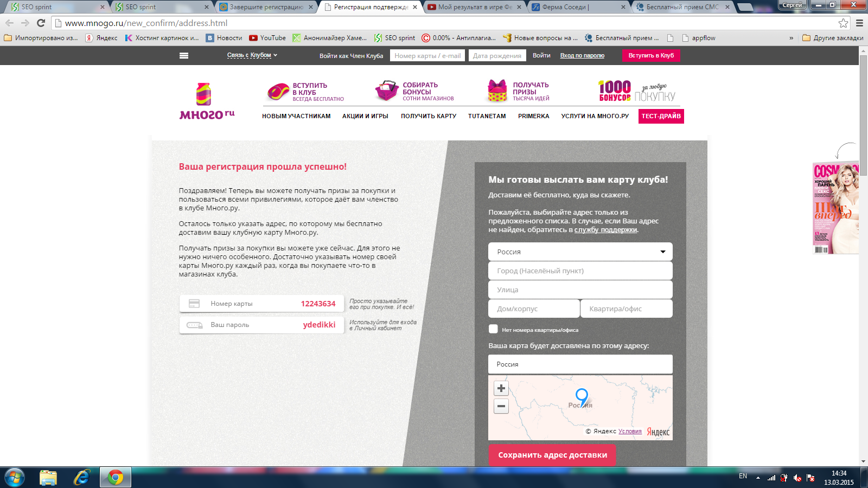Click the Mnogo.ru logo
Image resolution: width=868 pixels, height=488 pixels.
[207, 101]
